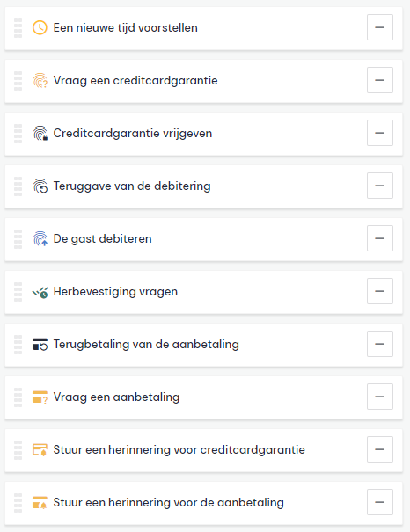Click orange card question icon for Vraag een aanbetaling

point(40,397)
